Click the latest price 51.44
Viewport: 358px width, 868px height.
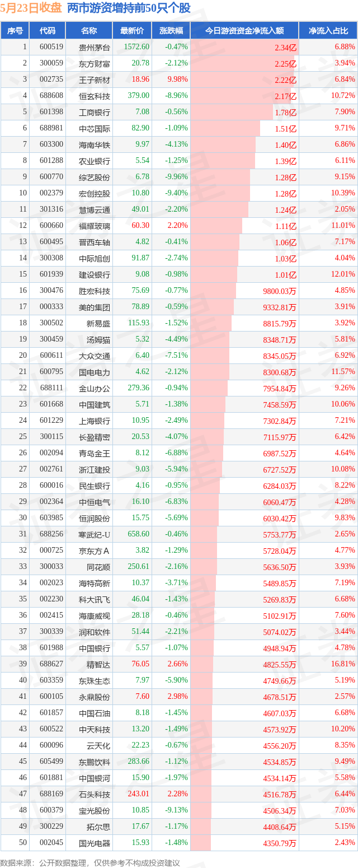pos(140,632)
